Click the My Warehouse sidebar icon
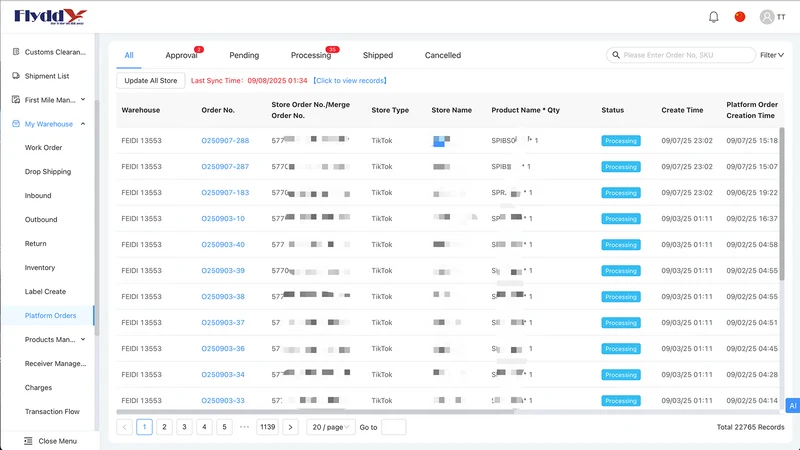Viewport: 800px width, 450px height. [16, 123]
